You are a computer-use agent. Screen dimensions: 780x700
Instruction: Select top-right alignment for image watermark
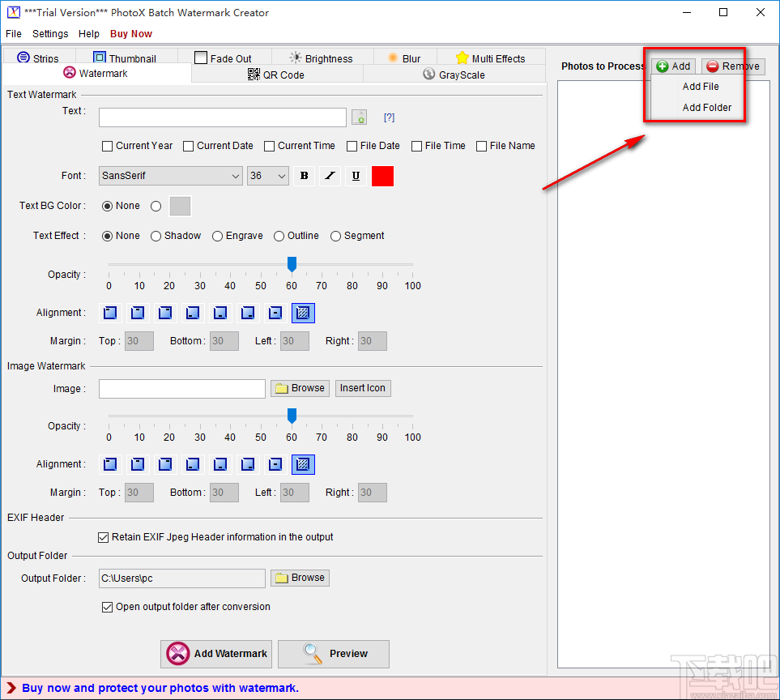[165, 464]
